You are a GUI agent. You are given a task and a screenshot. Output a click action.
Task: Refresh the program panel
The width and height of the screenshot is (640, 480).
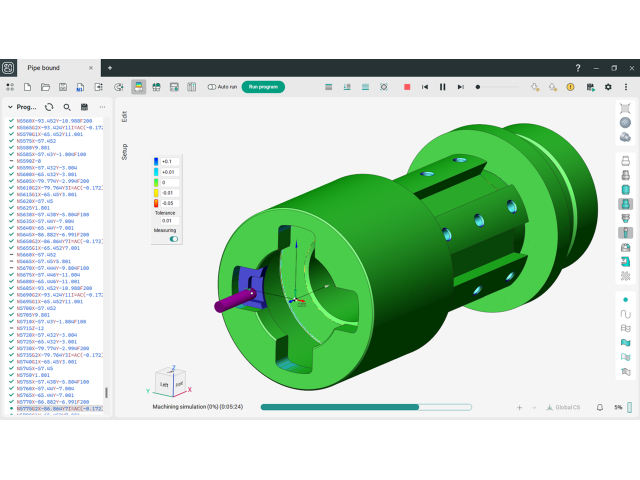click(x=49, y=107)
